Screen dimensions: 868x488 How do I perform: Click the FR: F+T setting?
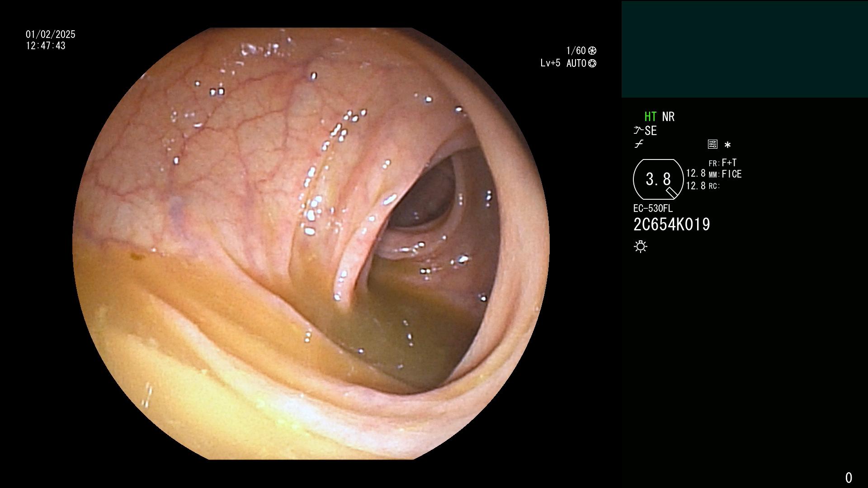click(722, 163)
